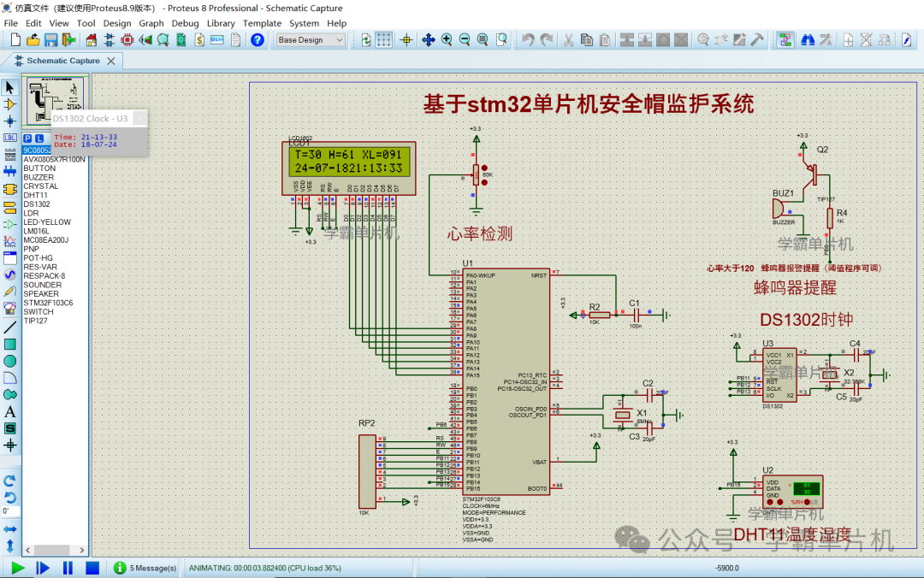Zoom in with the magnifier plus icon
This screenshot has width=924, height=578.
[447, 39]
